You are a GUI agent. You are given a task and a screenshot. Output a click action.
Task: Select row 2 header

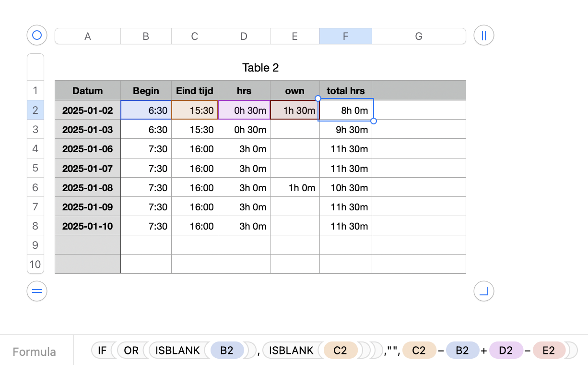click(x=35, y=110)
